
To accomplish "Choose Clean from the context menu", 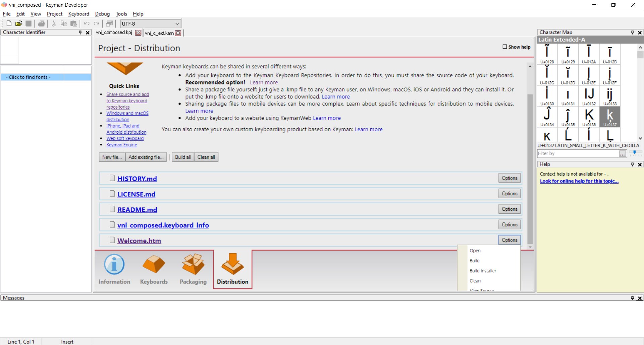I will pyautogui.click(x=475, y=281).
